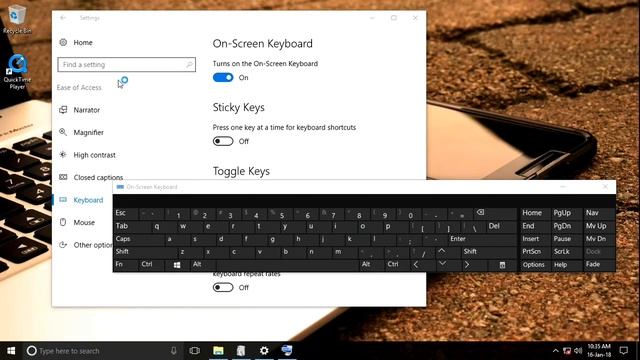The width and height of the screenshot is (640, 360).
Task: Tap left Ctrl key on On-Screen Keyboard
Action: coord(151,264)
